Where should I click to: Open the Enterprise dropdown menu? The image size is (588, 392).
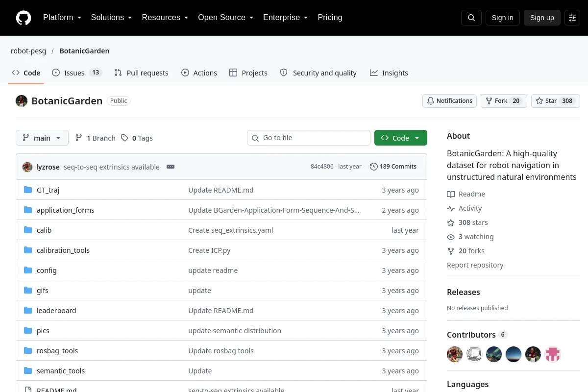(286, 18)
